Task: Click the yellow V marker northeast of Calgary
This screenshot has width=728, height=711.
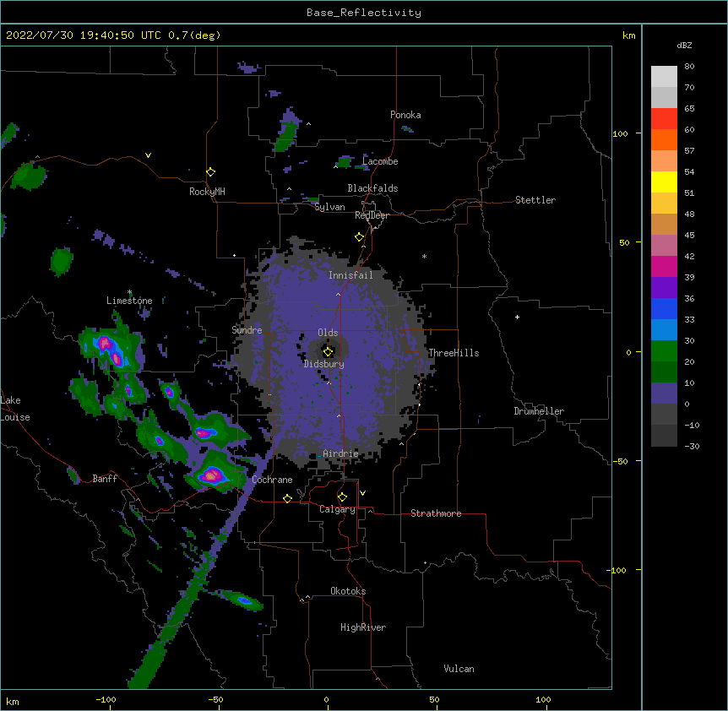Action: pos(362,493)
